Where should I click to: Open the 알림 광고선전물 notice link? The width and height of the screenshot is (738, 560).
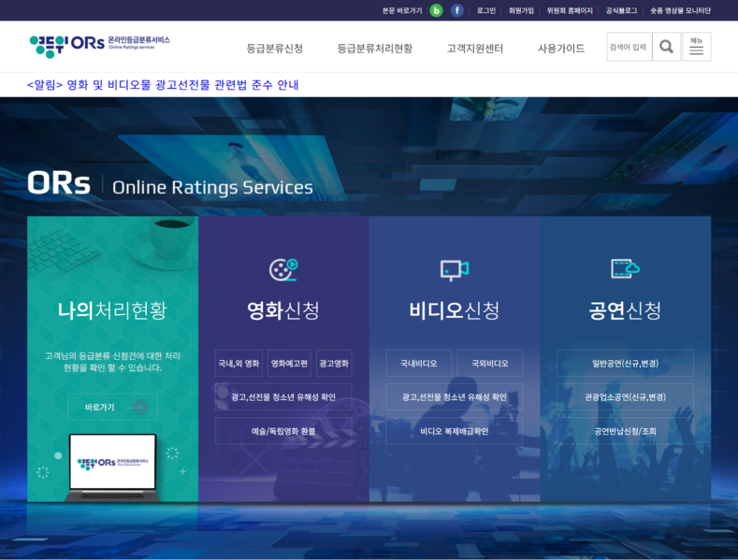[x=163, y=85]
